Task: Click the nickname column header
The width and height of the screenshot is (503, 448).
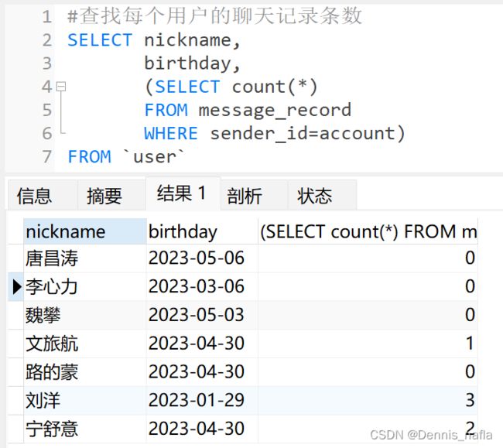Action: 85,231
